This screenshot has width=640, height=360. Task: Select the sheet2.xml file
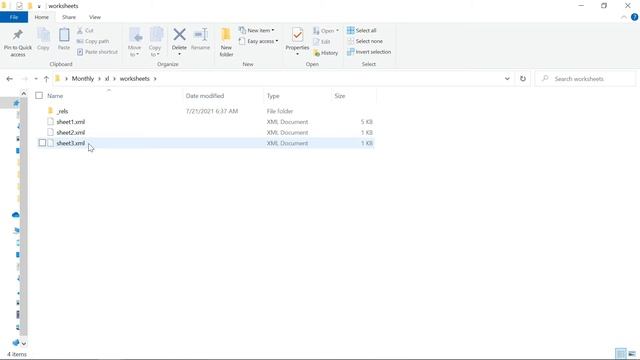coord(71,132)
